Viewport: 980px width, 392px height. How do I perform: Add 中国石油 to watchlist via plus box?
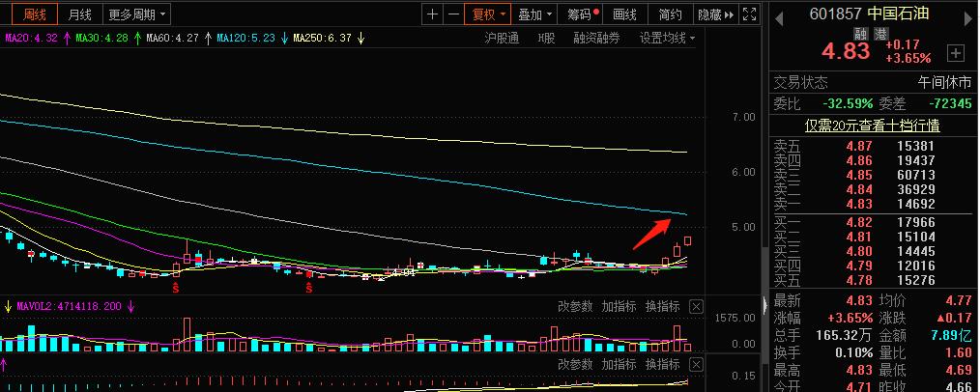click(x=956, y=54)
